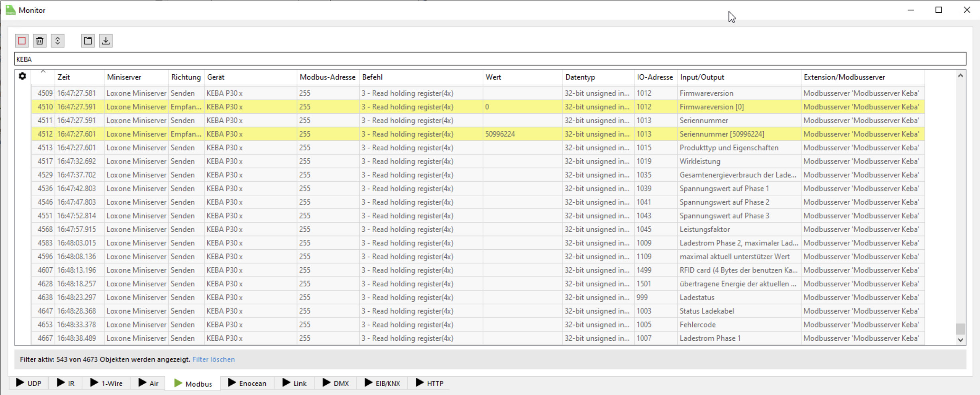
Task: Select the Spannungswert auf Phase 1 row
Action: pos(478,188)
